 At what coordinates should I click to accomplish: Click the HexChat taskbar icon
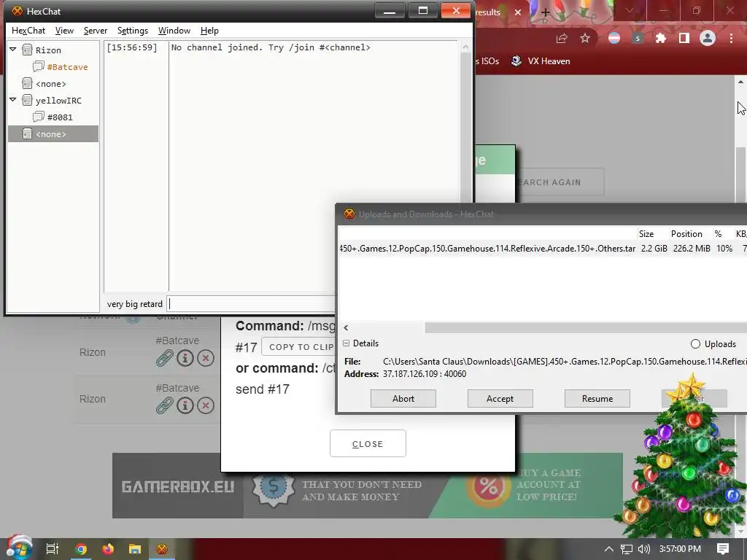pos(162,549)
